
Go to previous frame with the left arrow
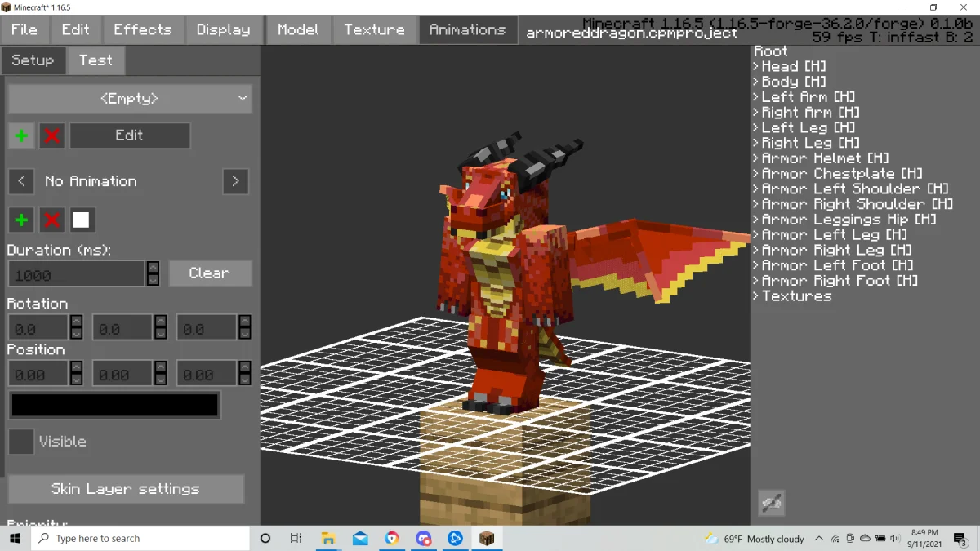coord(21,181)
